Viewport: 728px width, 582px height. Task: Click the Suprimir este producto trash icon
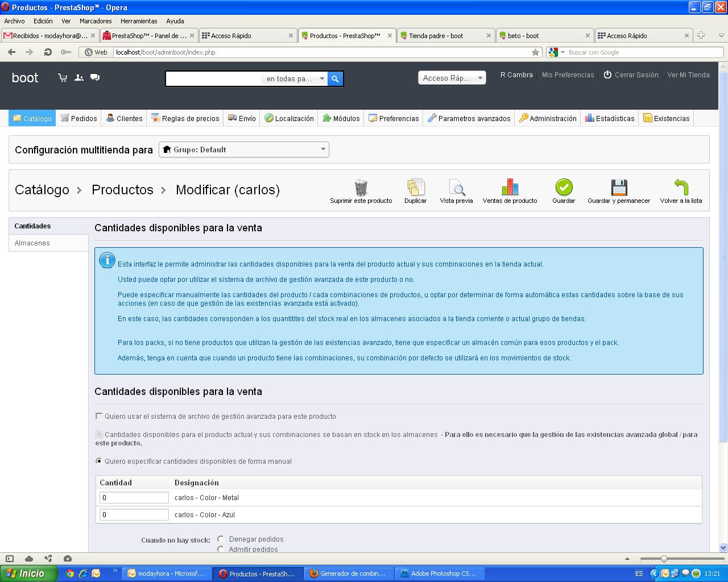(361, 188)
